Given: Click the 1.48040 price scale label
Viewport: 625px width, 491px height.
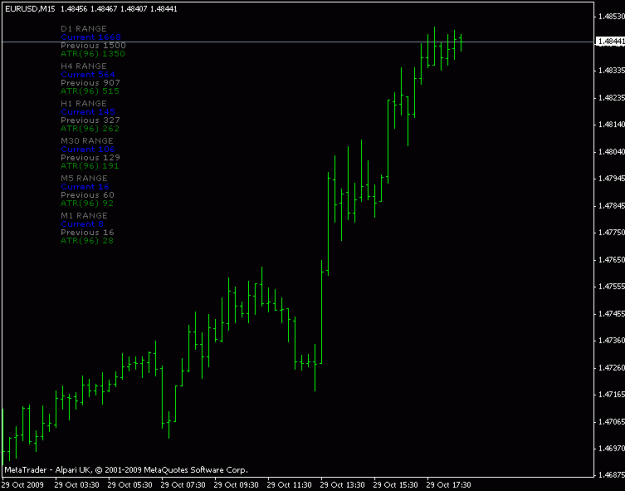Looking at the screenshot, I should click(611, 152).
